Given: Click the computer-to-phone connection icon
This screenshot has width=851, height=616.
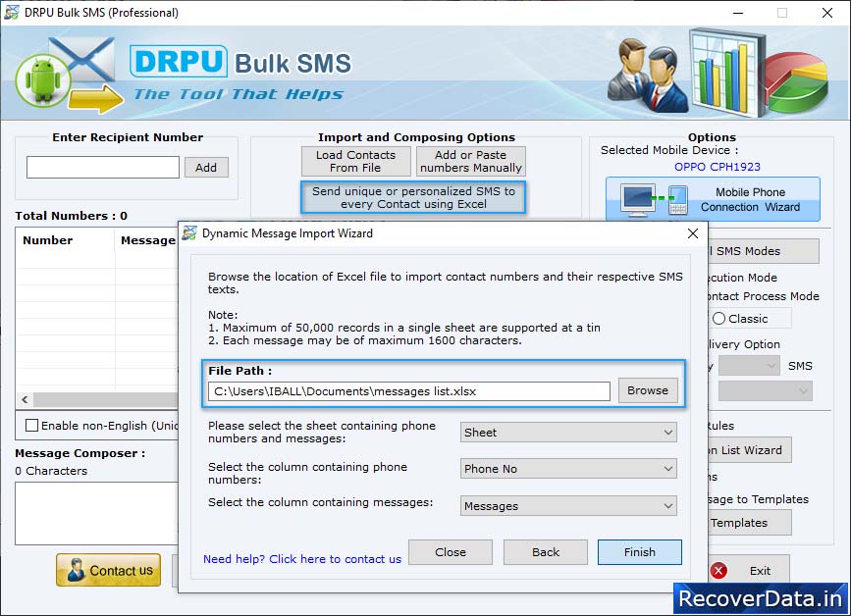Looking at the screenshot, I should [x=655, y=199].
